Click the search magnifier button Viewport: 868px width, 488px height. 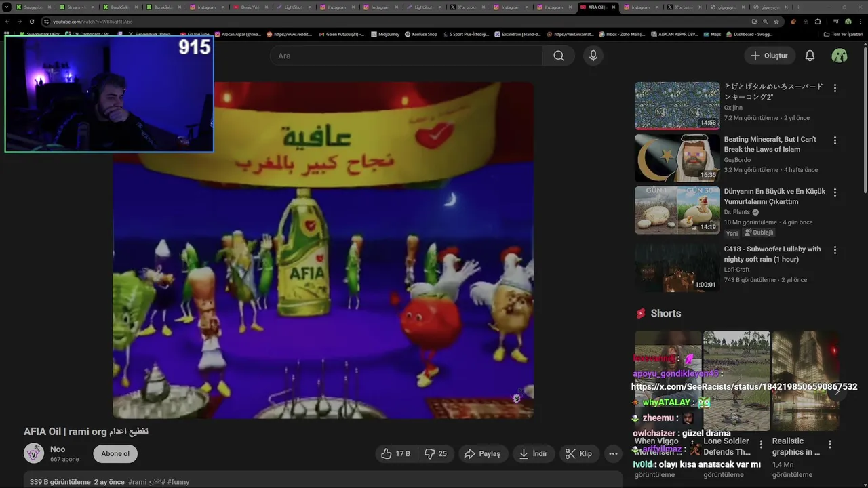(x=558, y=56)
